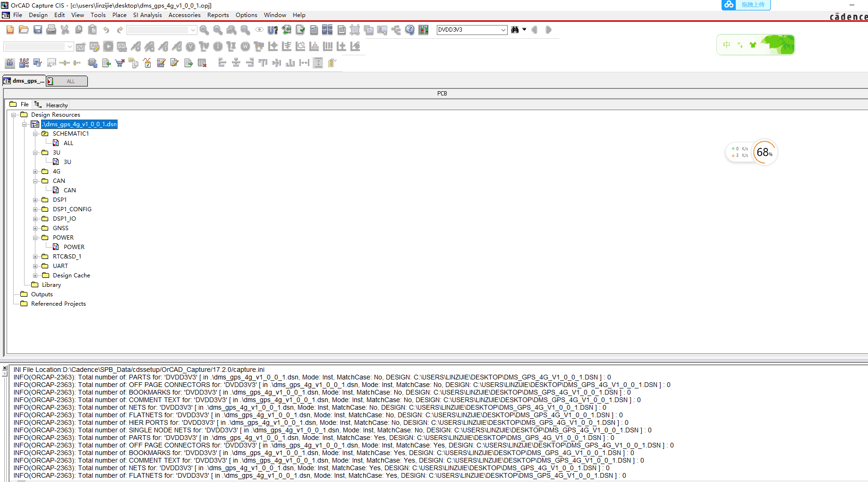Click the Copy toolbar icon
Screen dimensions: 868x482
click(79, 30)
